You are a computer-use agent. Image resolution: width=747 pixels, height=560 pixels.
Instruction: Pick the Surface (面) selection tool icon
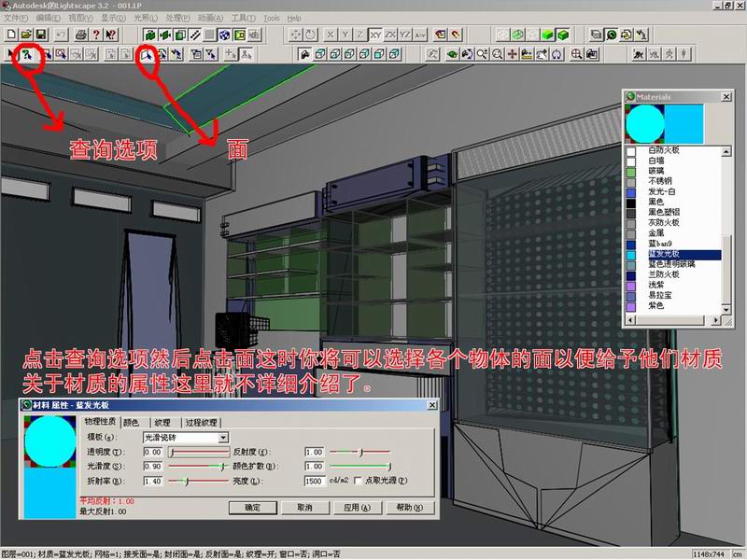[147, 54]
